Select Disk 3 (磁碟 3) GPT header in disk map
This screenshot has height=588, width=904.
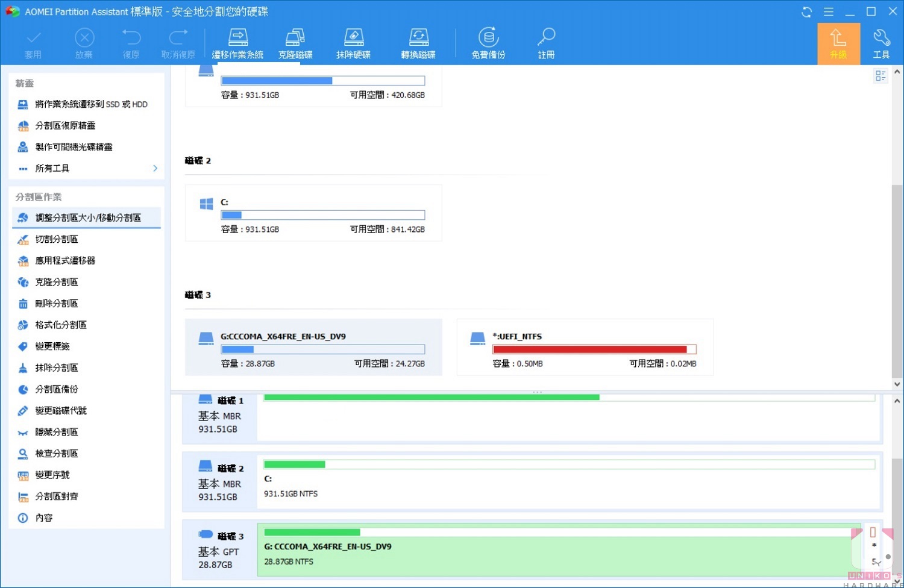[220, 550]
